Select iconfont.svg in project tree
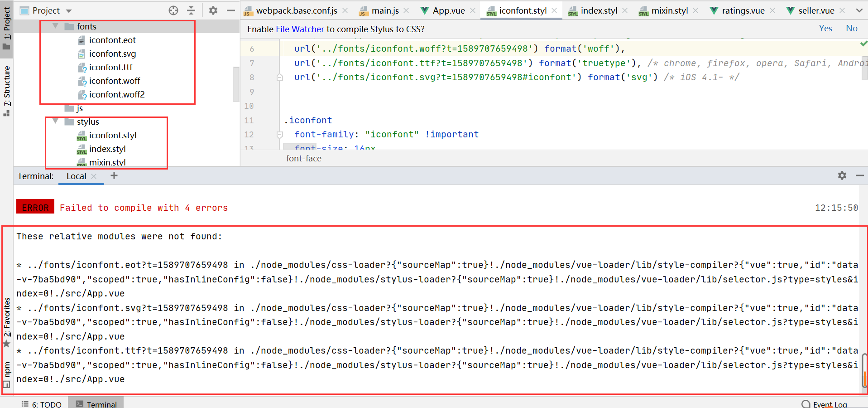 coord(112,54)
